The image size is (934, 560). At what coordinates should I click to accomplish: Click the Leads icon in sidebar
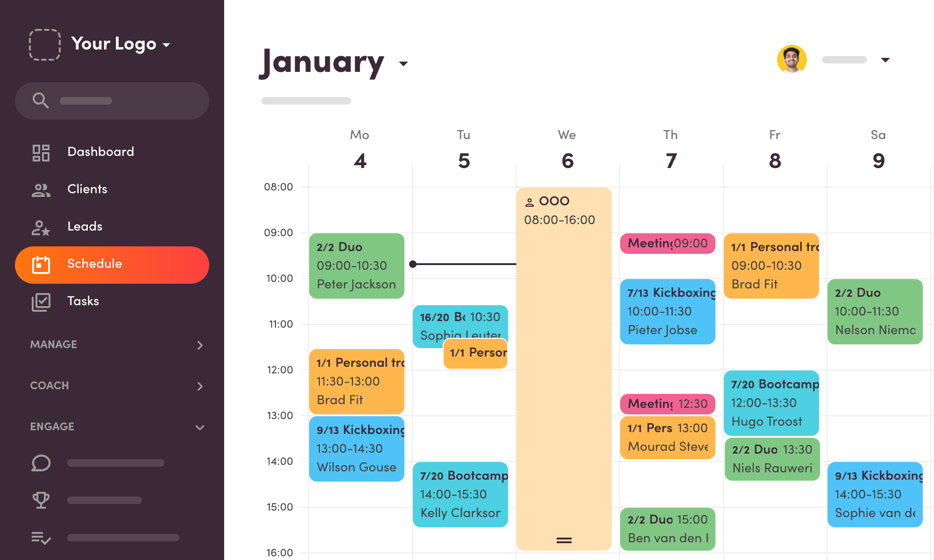click(x=40, y=227)
